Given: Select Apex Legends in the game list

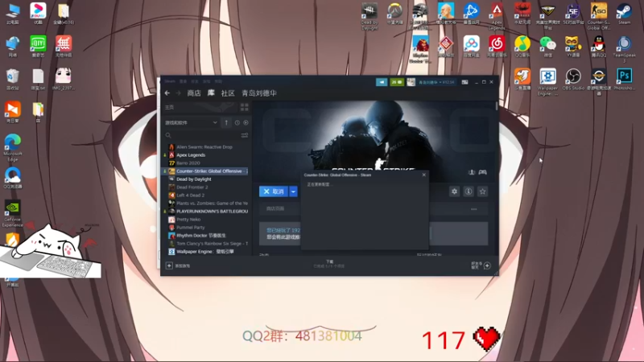Looking at the screenshot, I should 191,154.
